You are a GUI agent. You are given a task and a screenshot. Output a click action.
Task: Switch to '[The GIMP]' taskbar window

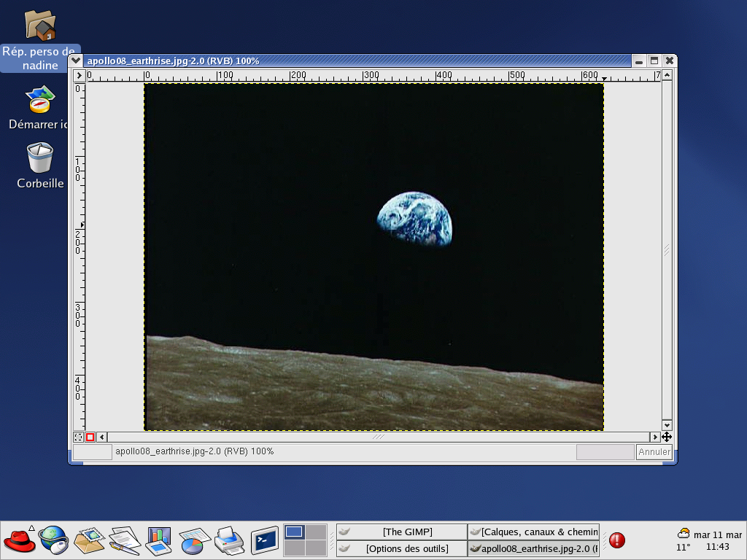pos(402,532)
